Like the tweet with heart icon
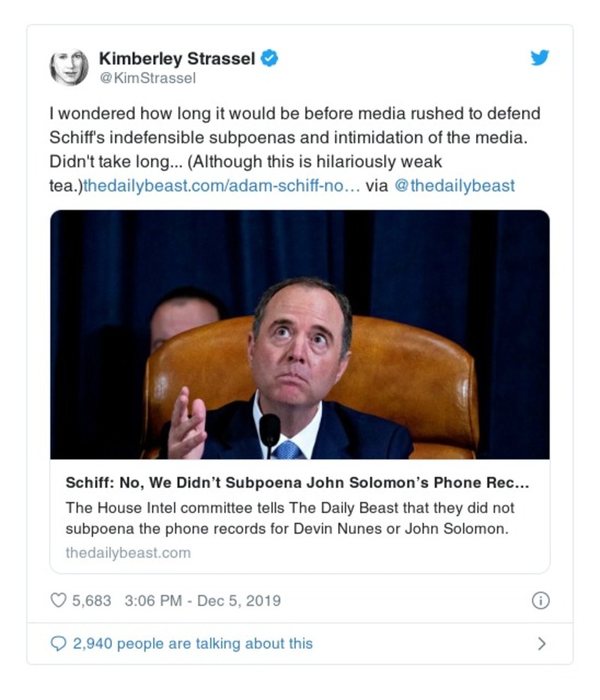The height and width of the screenshot is (700, 600). (x=58, y=600)
